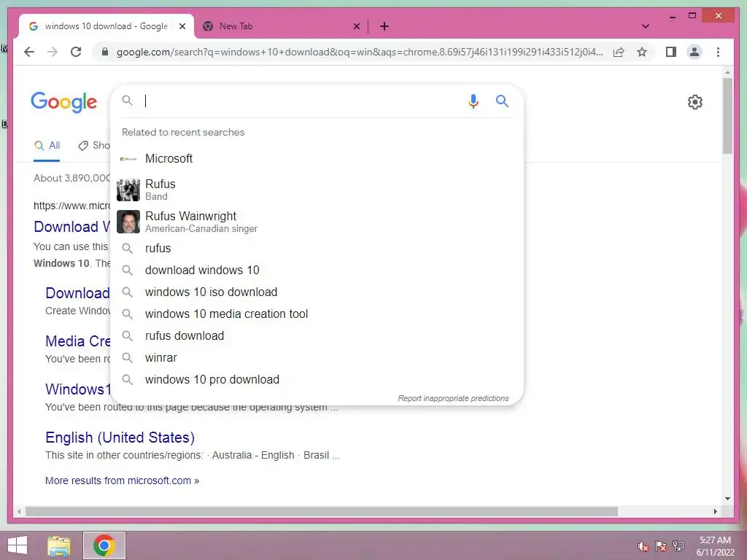Choose 'windows 10 pro download' suggestion
The height and width of the screenshot is (560, 747).
[317, 379]
